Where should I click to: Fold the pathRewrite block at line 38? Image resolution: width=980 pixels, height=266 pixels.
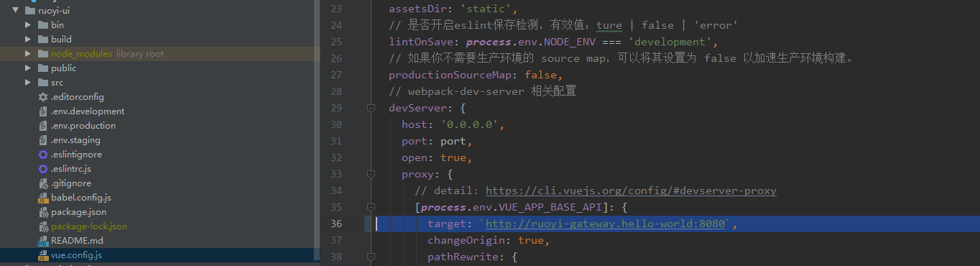[371, 257]
